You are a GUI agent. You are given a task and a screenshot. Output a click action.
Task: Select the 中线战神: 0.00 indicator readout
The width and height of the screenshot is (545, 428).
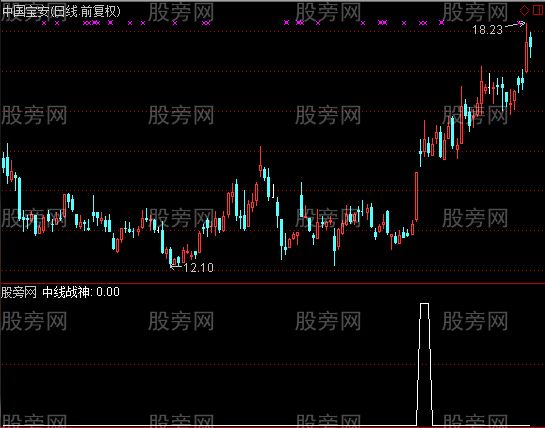[81, 292]
